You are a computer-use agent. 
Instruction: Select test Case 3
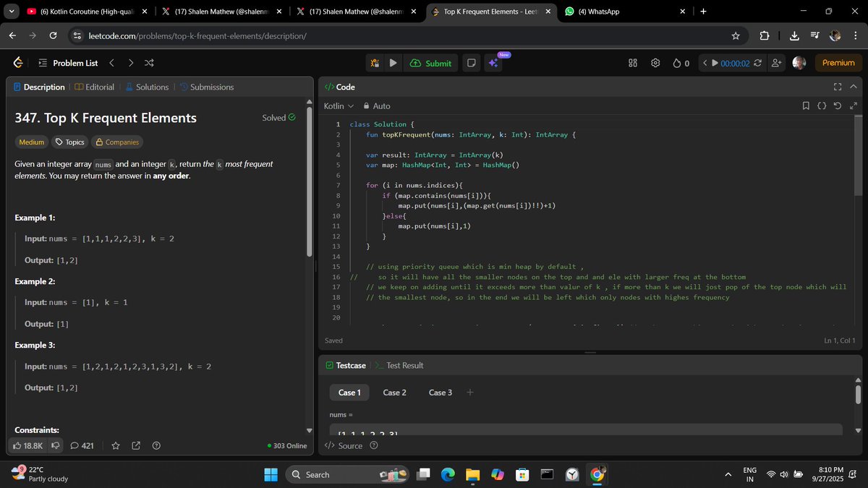pyautogui.click(x=441, y=393)
